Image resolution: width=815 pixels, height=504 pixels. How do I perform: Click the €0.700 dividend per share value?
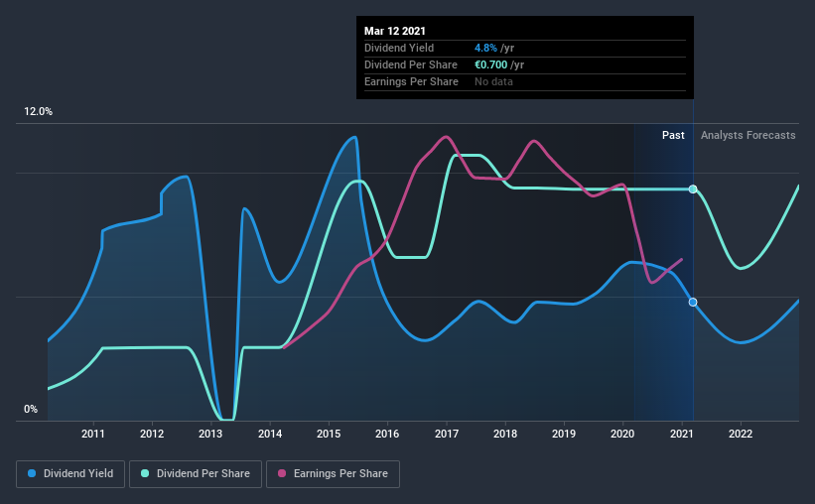[490, 64]
